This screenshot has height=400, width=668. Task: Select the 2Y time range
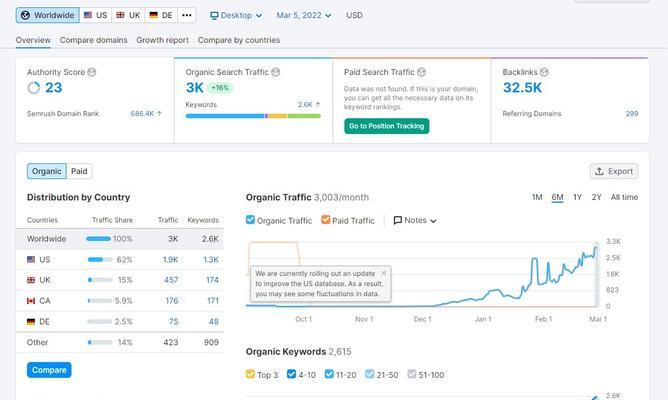point(596,197)
